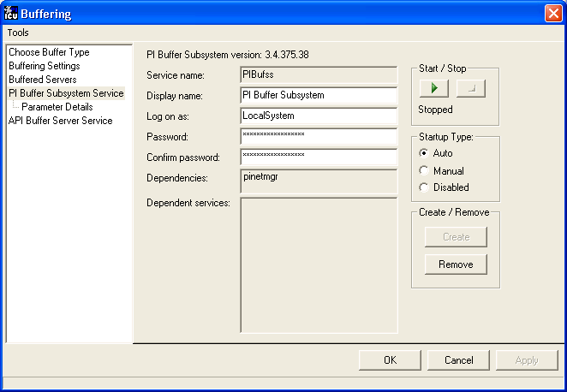Click the Dependencies box showing pinetmgr
This screenshot has width=567, height=392.
(319, 181)
